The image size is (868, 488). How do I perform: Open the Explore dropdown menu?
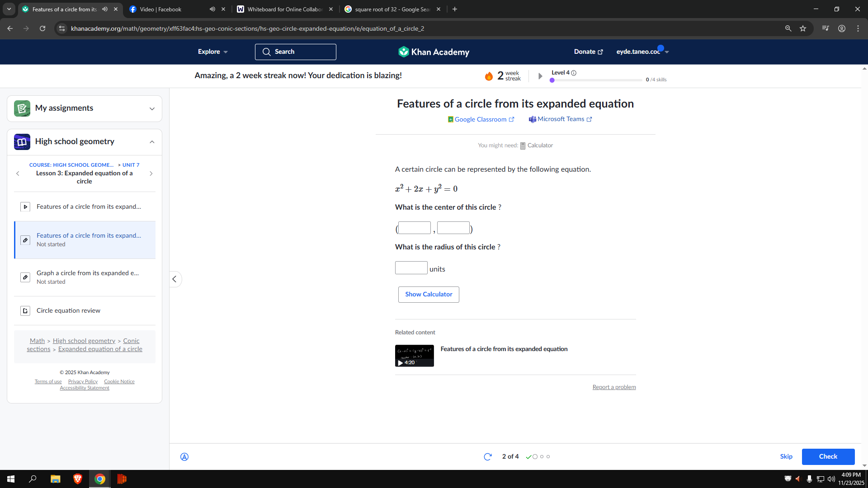click(212, 52)
